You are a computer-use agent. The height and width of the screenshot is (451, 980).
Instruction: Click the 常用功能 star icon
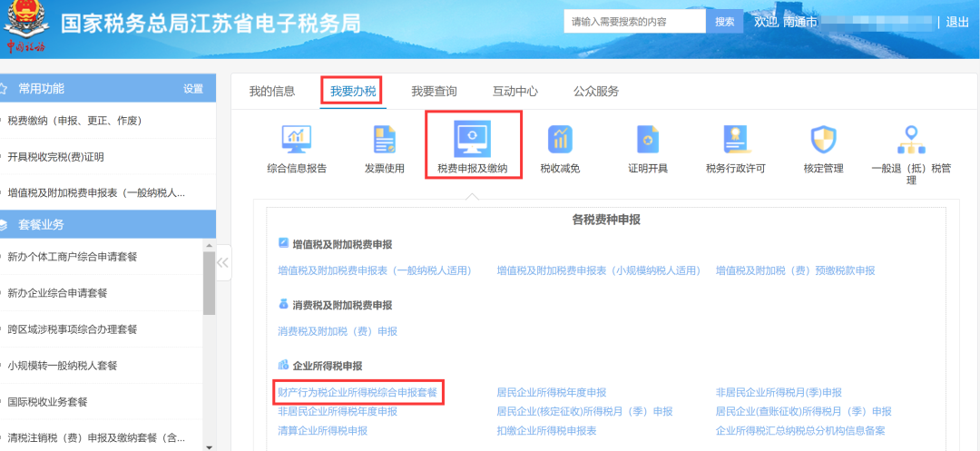[x=4, y=89]
